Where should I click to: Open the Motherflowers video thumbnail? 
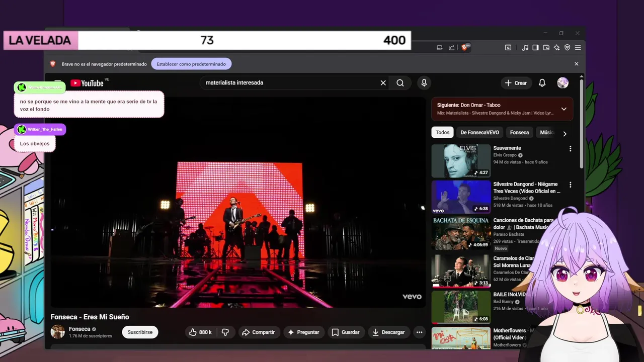click(x=461, y=338)
